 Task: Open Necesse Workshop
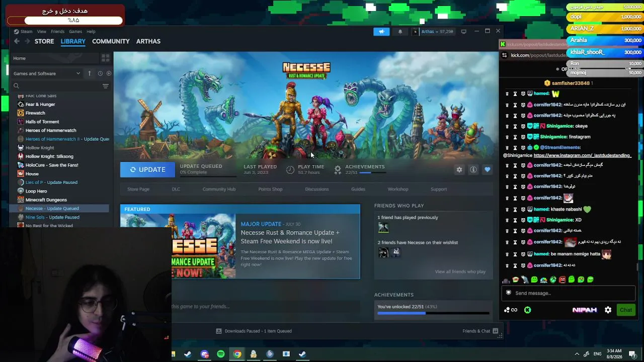click(x=398, y=189)
